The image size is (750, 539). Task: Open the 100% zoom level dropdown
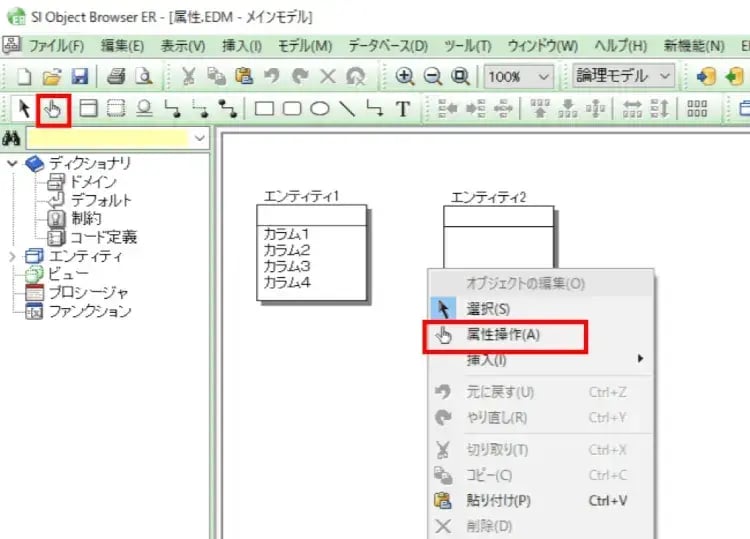[x=544, y=76]
